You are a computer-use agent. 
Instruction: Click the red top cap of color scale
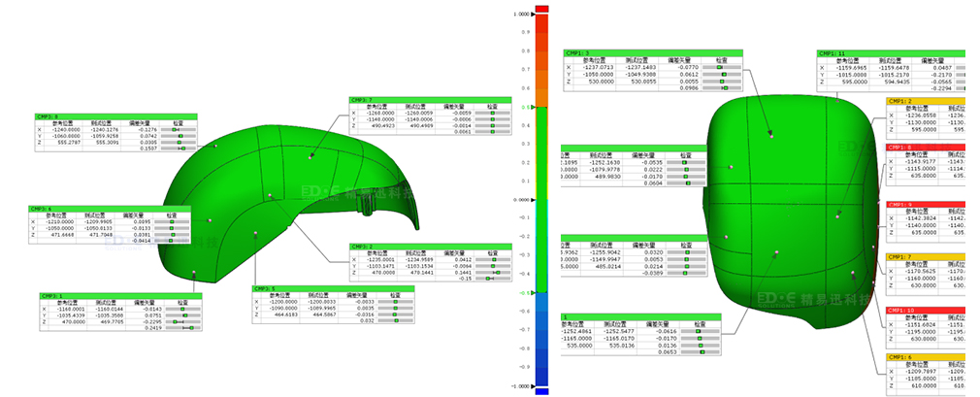point(542,8)
